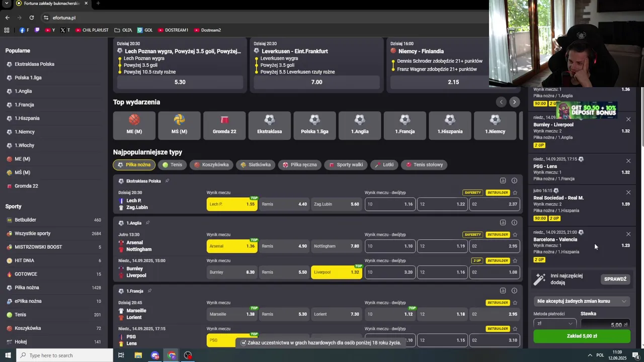The height and width of the screenshot is (362, 644).
Task: Open the CHIL PLAYLIST bookmark
Action: coord(92,30)
